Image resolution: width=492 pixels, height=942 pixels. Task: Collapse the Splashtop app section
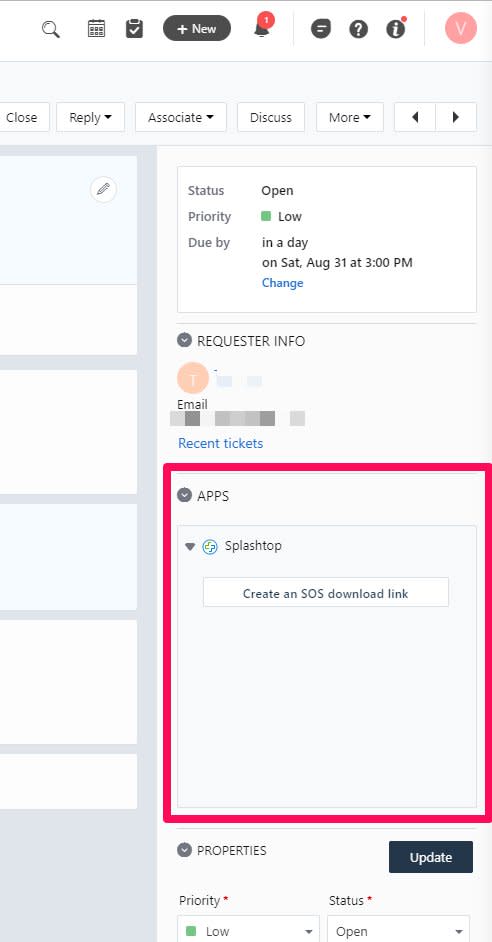click(x=190, y=547)
